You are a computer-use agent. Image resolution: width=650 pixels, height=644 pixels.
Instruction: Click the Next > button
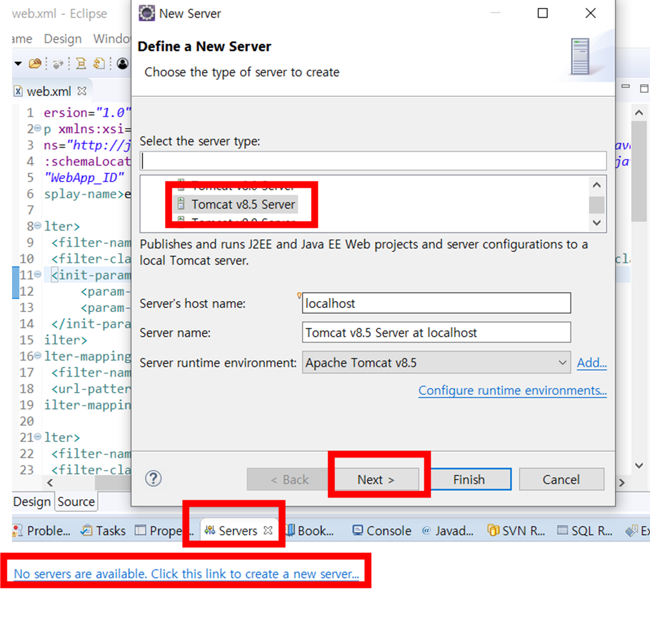376,480
